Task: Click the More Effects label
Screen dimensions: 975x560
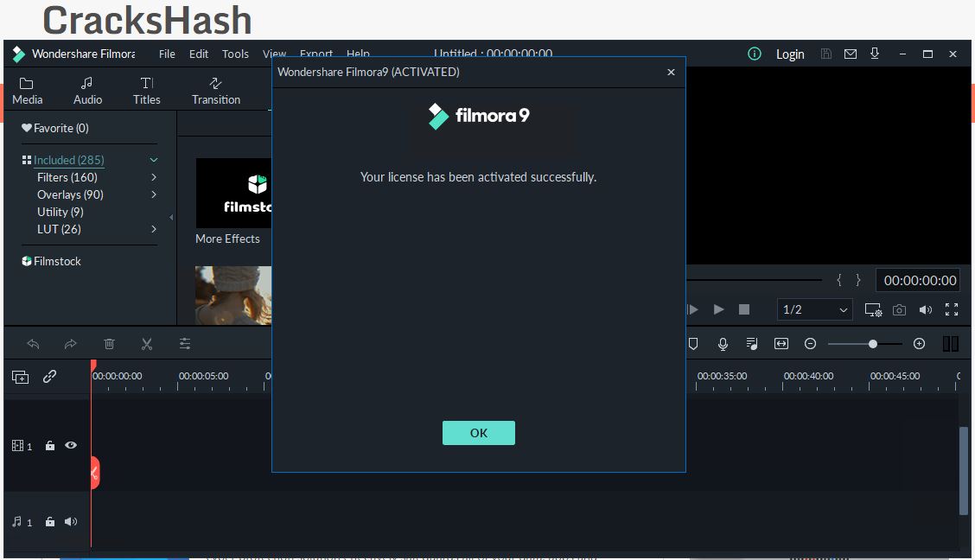Action: coord(227,239)
